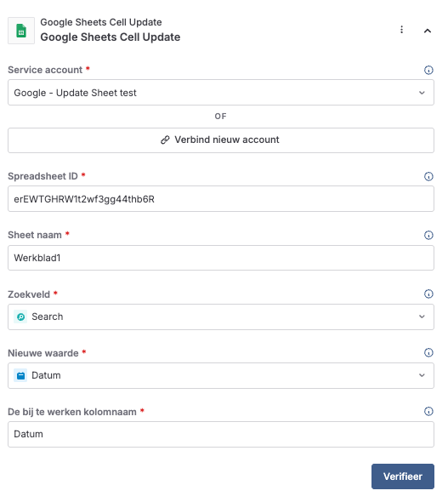Collapse the Google Sheets Cell Update panel
The width and height of the screenshot is (448, 502).
pos(428,31)
